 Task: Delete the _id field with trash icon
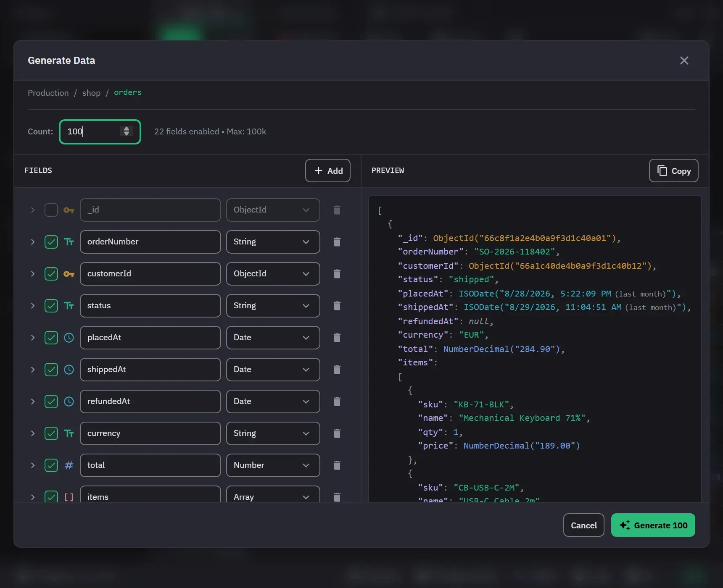[x=337, y=210]
